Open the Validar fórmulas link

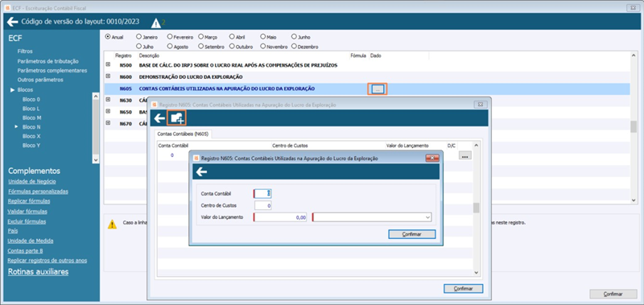coord(27,212)
